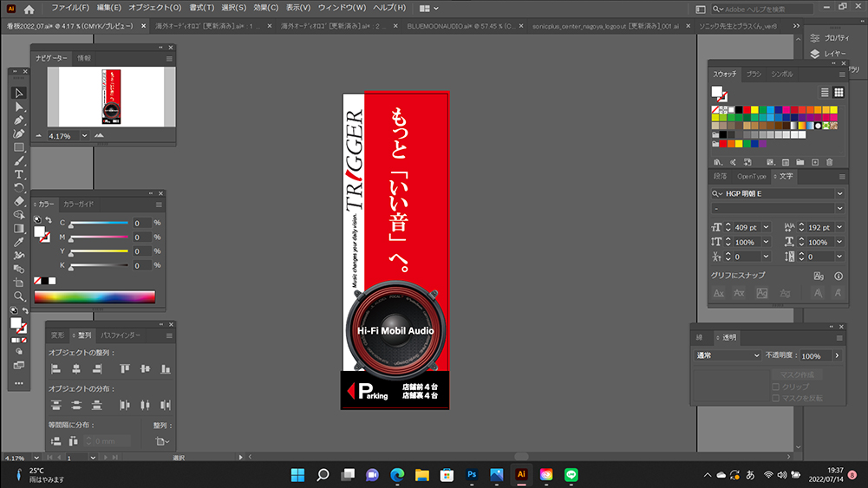
Task: Click horizontal distribute center icon
Action: [x=145, y=406]
